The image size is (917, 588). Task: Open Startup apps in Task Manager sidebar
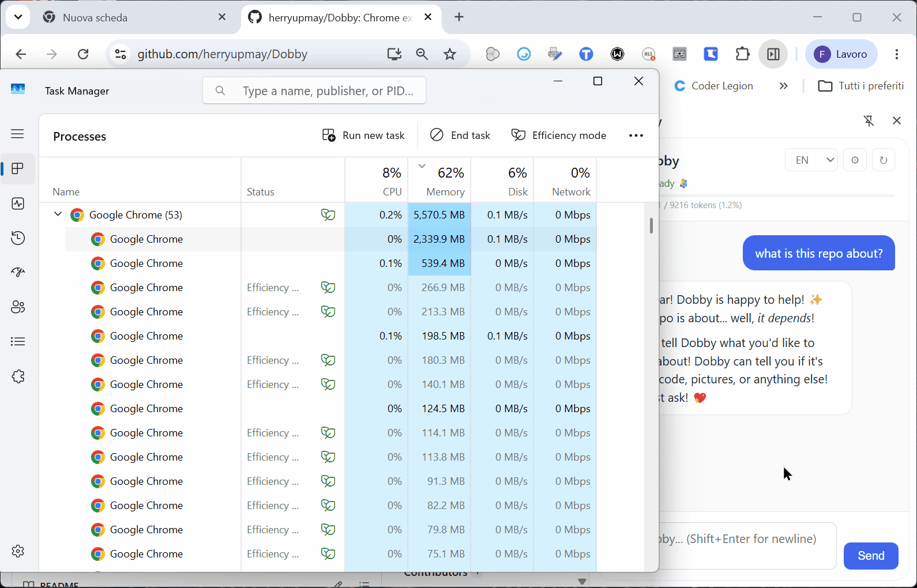click(x=18, y=272)
